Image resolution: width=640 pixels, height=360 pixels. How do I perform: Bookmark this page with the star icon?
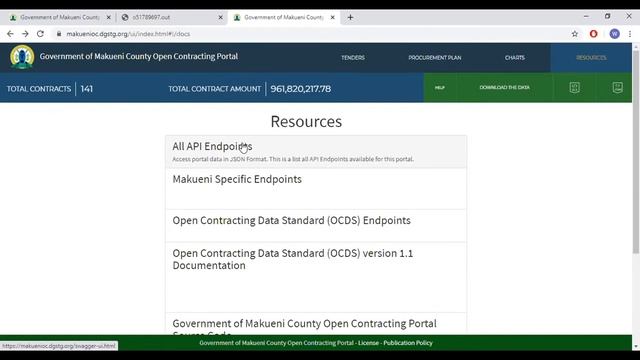(575, 34)
